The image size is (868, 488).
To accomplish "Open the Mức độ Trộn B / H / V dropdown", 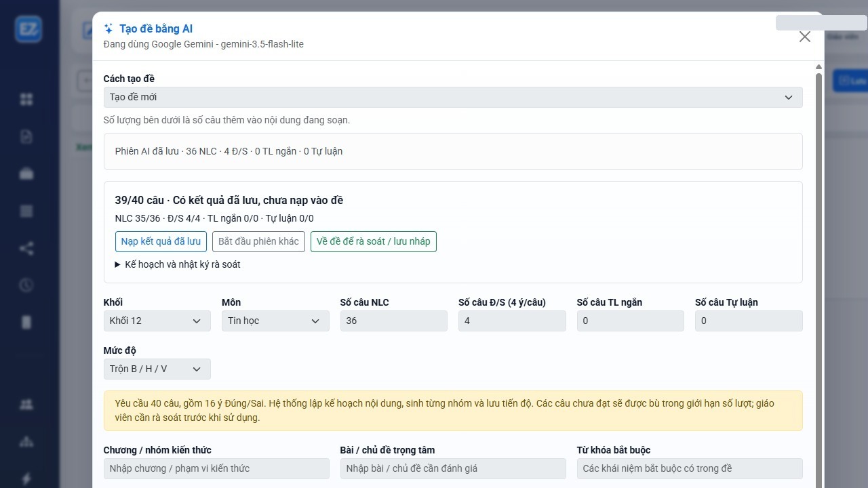I will click(x=157, y=369).
